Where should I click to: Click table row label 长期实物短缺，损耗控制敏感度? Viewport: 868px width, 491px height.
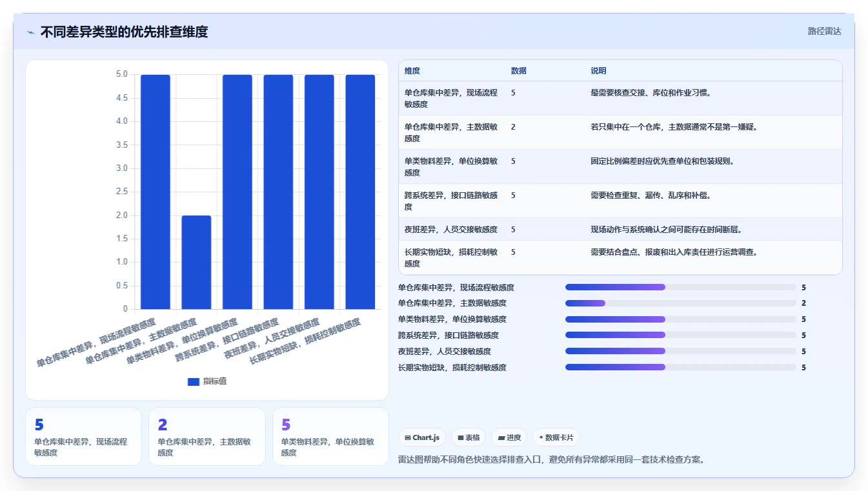tap(451, 258)
